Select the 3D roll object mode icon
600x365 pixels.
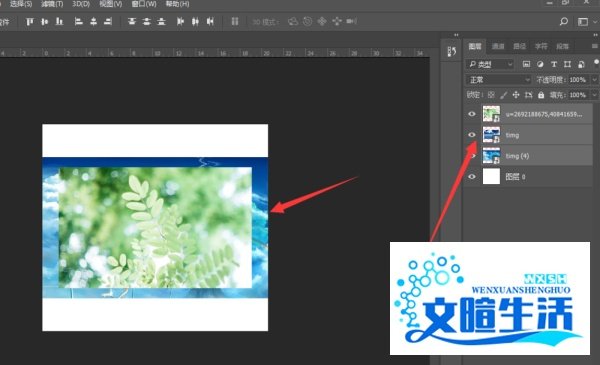307,21
